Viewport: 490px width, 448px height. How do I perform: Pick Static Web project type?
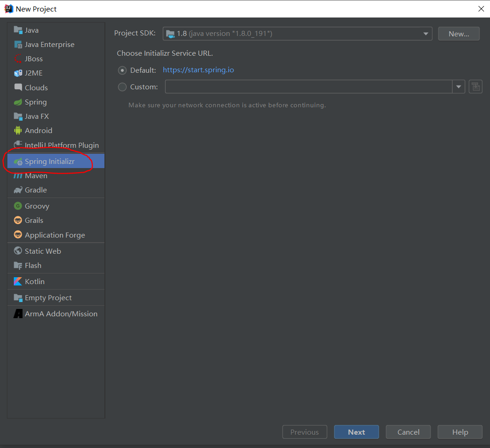56,251
